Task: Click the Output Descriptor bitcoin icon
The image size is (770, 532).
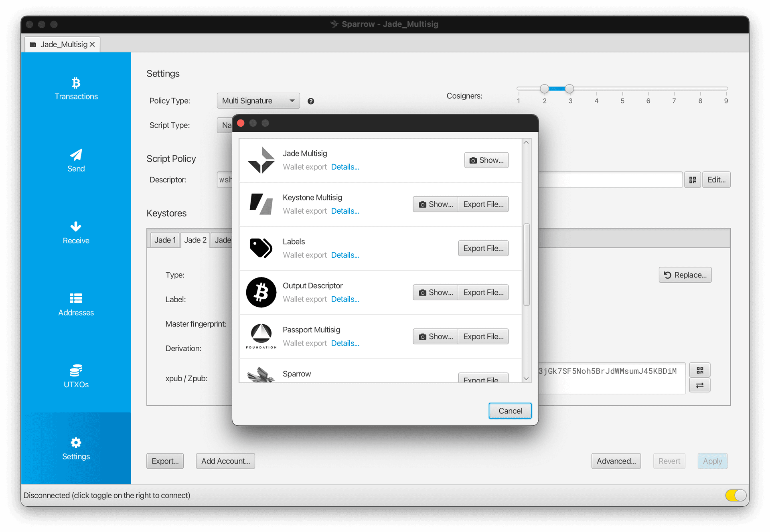Action: click(261, 292)
